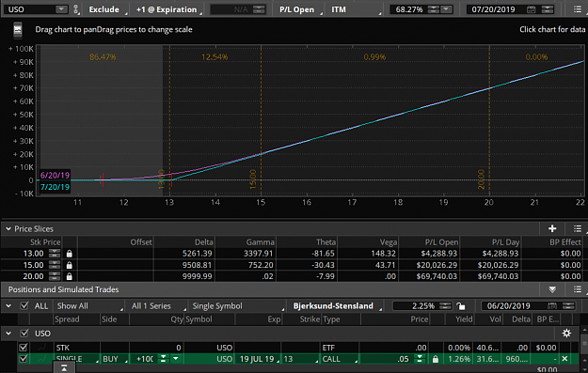Collapse the ALL positions chevron
This screenshot has width=588, height=373.
point(8,306)
